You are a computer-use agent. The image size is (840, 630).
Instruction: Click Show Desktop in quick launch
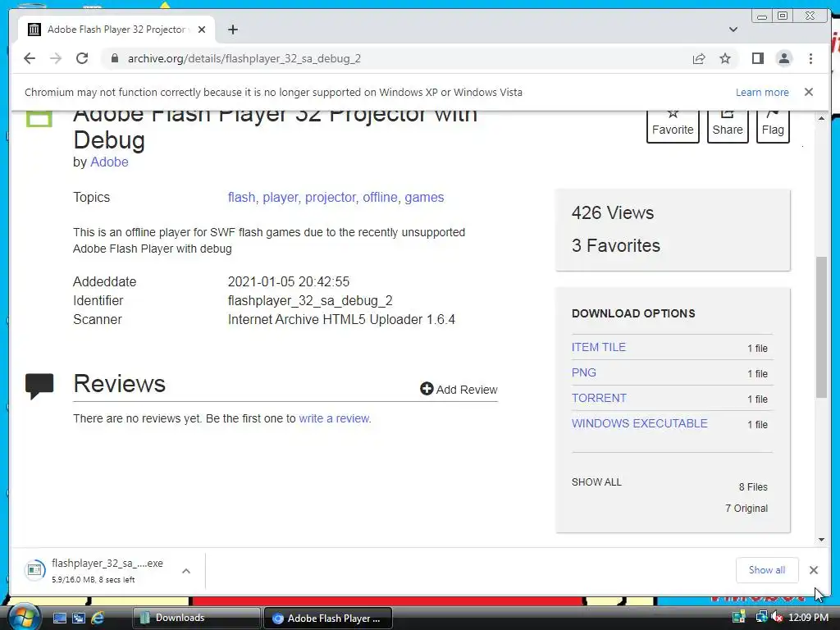59,618
